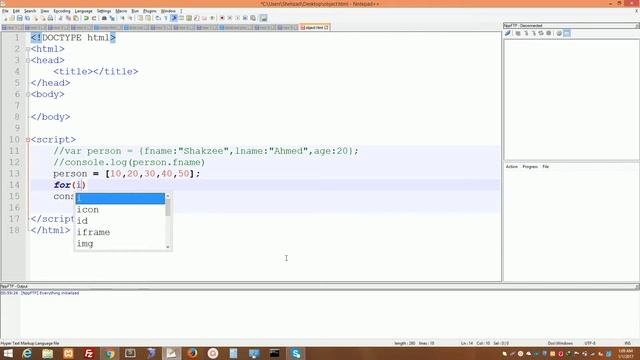Collapse the head fold marker on line 3
Screen dimensions: 640x360
[28, 60]
